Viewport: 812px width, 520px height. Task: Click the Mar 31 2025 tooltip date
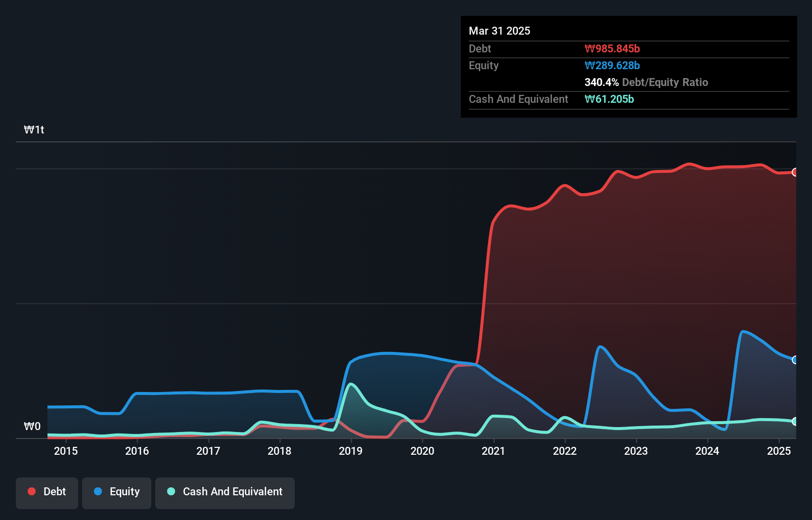[499, 31]
